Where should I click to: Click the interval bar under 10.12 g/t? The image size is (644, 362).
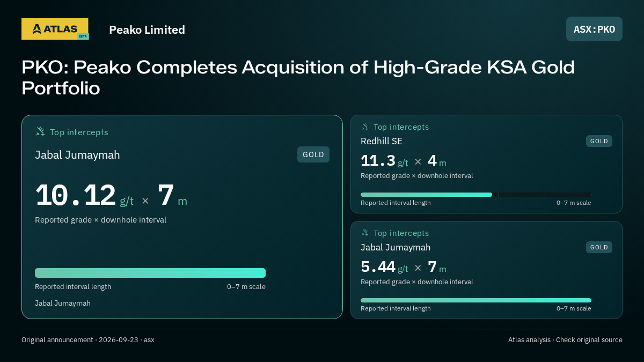[x=150, y=273]
